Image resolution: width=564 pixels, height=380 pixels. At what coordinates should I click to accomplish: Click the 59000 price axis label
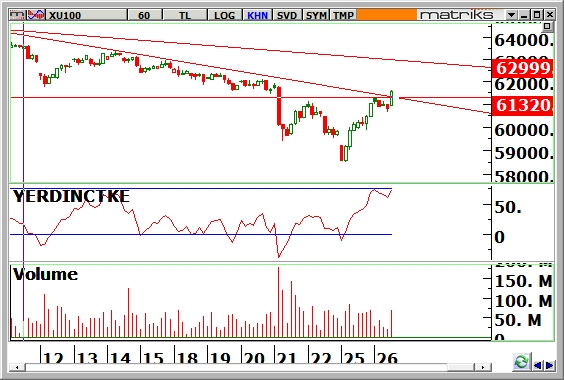524,153
